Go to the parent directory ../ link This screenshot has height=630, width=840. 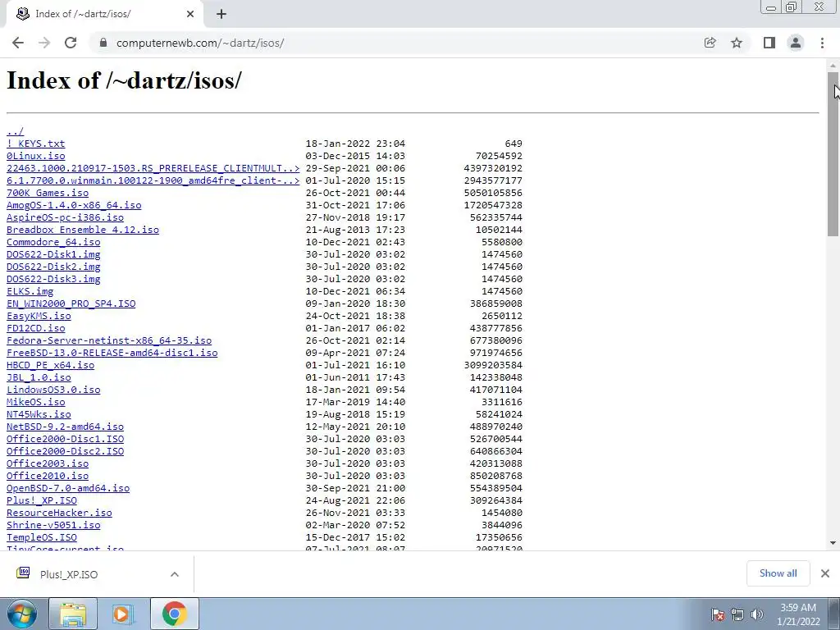coord(15,131)
